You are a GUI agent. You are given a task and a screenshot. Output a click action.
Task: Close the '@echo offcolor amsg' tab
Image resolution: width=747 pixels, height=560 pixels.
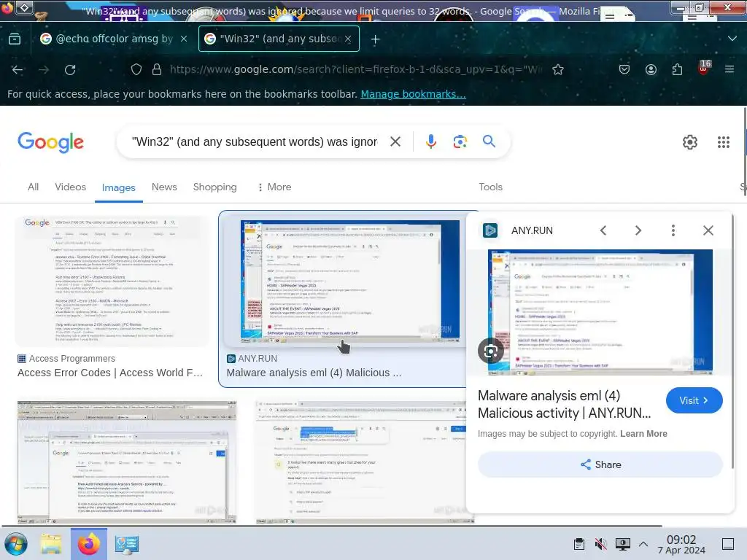tap(184, 39)
